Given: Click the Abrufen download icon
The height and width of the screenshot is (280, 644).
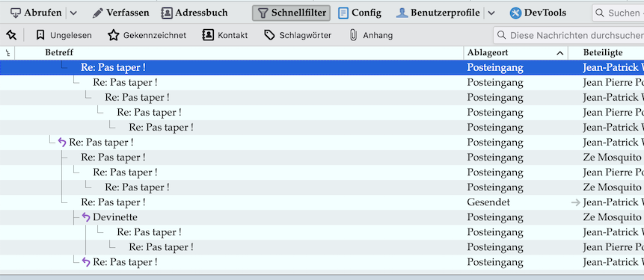Looking at the screenshot, I should tap(16, 13).
